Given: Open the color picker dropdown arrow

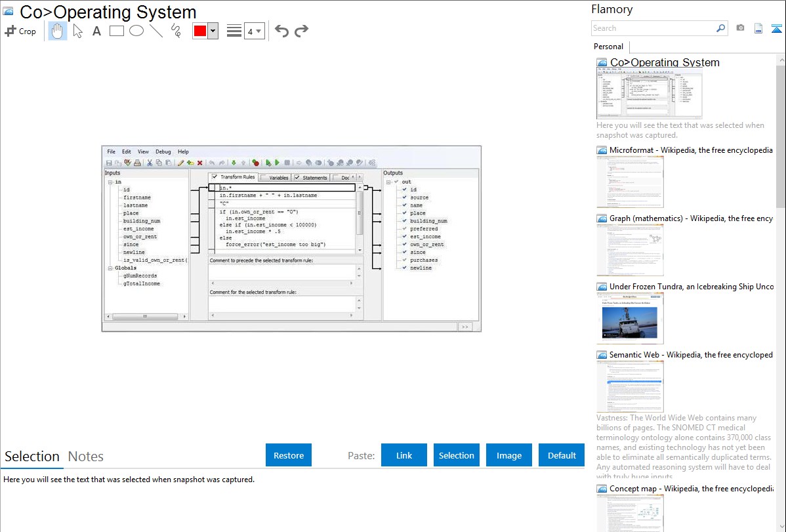Looking at the screenshot, I should tap(213, 31).
